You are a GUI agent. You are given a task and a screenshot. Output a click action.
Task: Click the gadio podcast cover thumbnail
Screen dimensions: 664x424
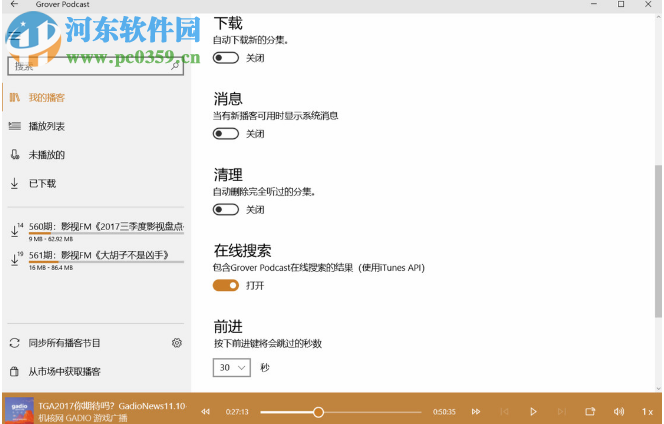pyautogui.click(x=19, y=410)
